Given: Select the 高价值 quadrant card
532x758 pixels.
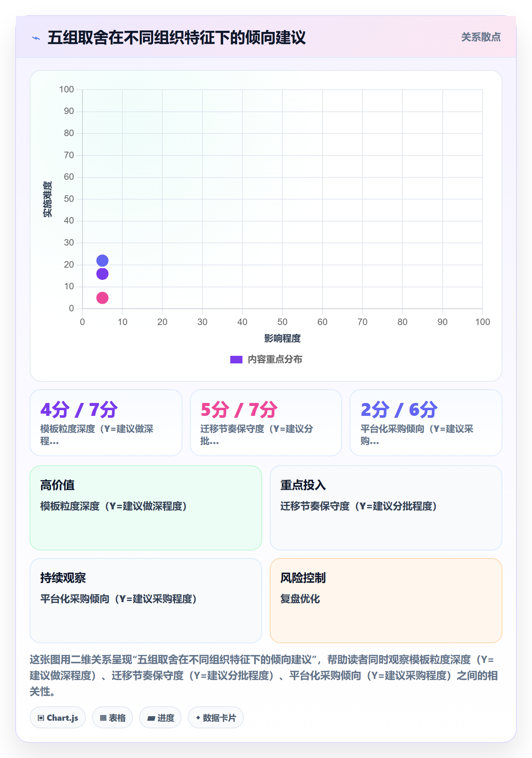Looking at the screenshot, I should (x=146, y=507).
